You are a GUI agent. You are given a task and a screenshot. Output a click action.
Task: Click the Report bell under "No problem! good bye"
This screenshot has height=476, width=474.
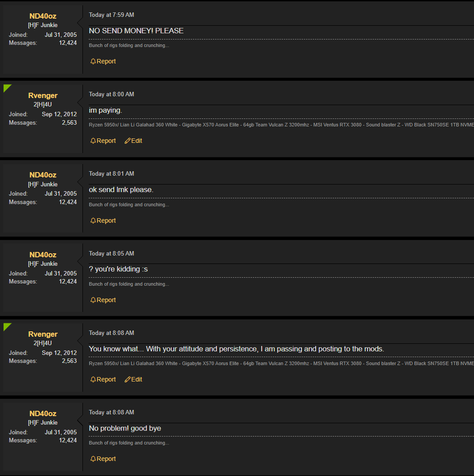tap(93, 459)
